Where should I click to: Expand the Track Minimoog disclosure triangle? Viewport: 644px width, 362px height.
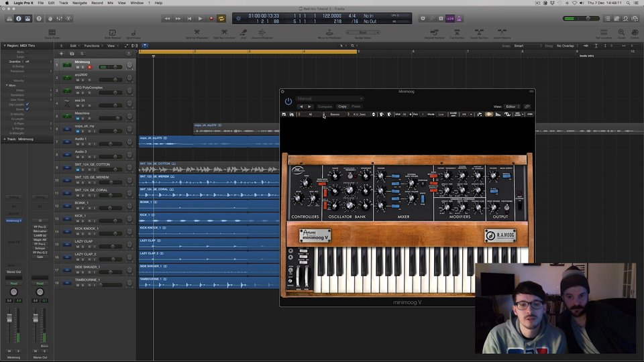pyautogui.click(x=5, y=139)
